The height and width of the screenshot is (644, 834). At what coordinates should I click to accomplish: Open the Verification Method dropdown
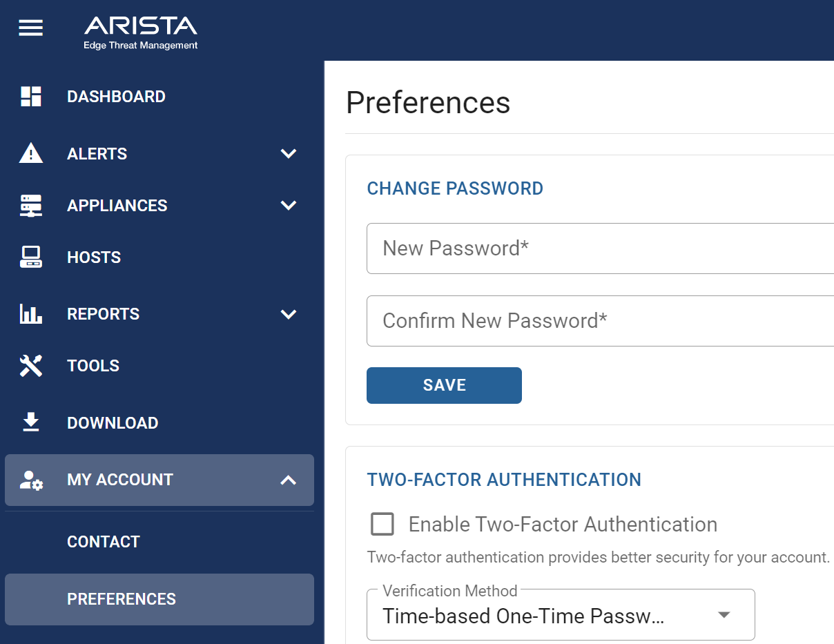click(561, 614)
